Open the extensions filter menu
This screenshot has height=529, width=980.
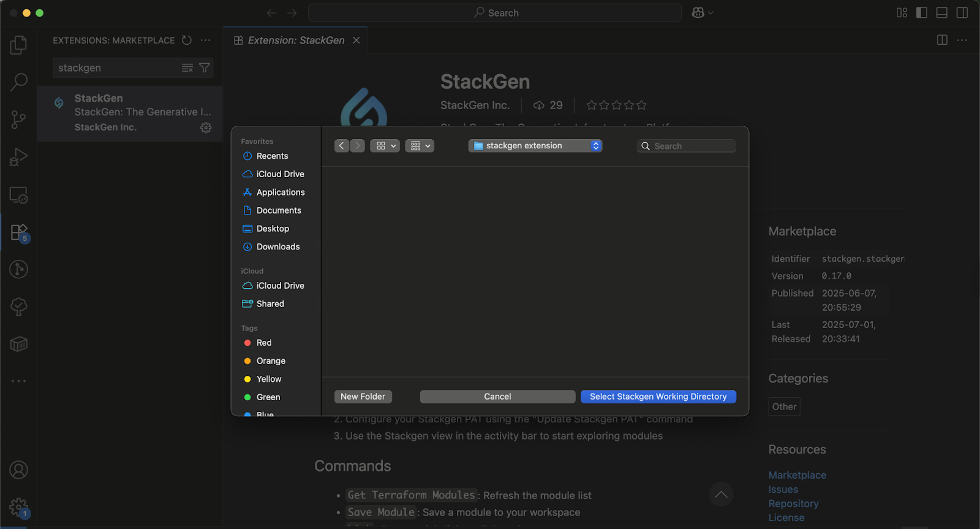tap(205, 68)
